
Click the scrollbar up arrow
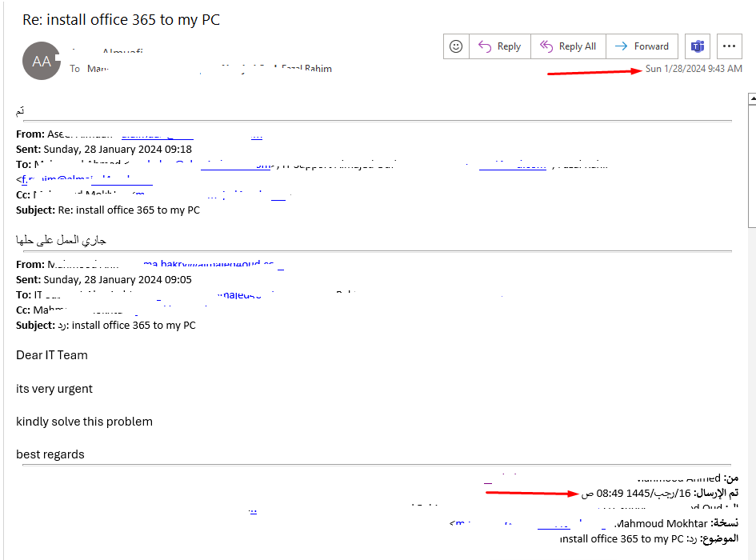(750, 96)
